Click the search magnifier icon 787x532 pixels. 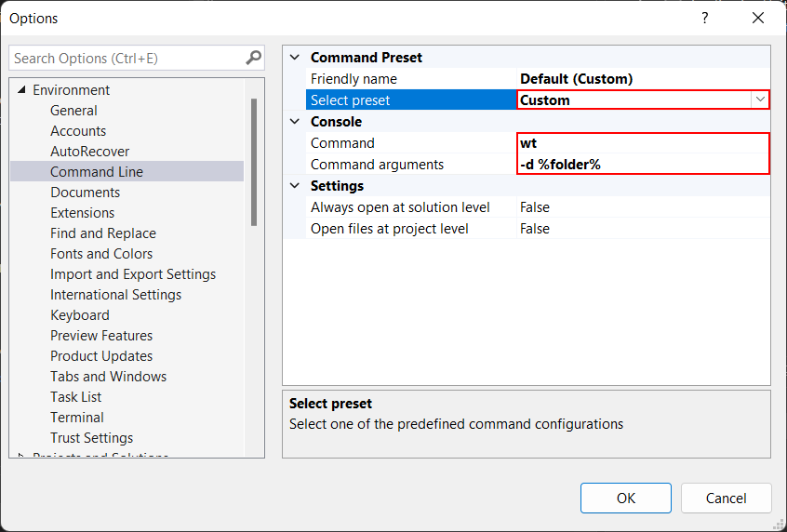pyautogui.click(x=253, y=58)
